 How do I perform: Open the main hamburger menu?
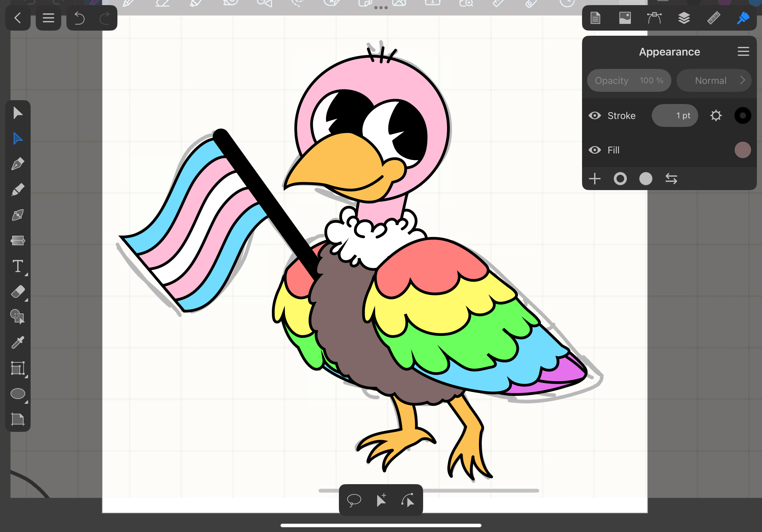(x=48, y=18)
